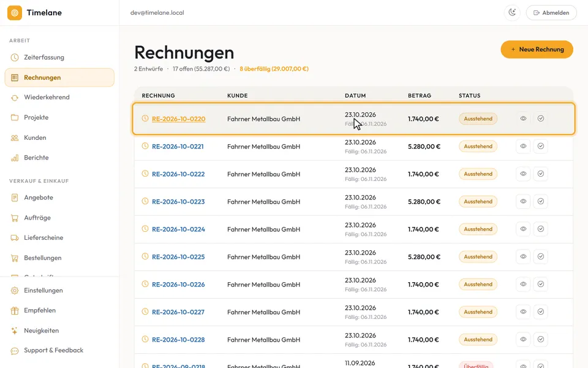Preview invoice RE-2026-10-0221 with eye icon
Screen dimensions: 588x368
coord(523,146)
